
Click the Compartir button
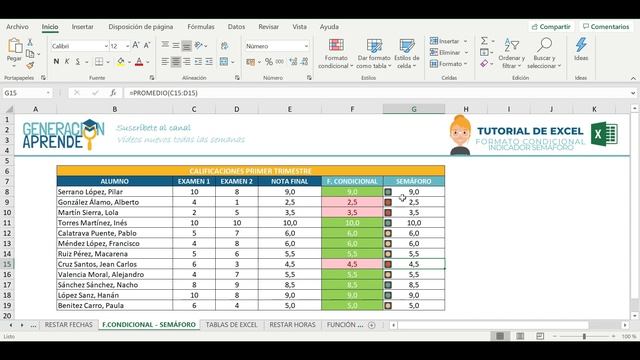pyautogui.click(x=551, y=27)
